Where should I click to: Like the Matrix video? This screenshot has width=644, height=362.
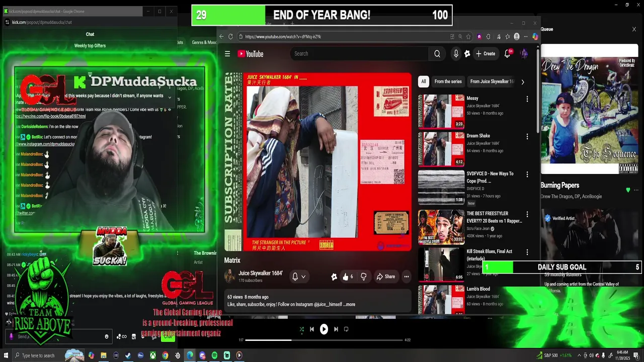point(348,277)
